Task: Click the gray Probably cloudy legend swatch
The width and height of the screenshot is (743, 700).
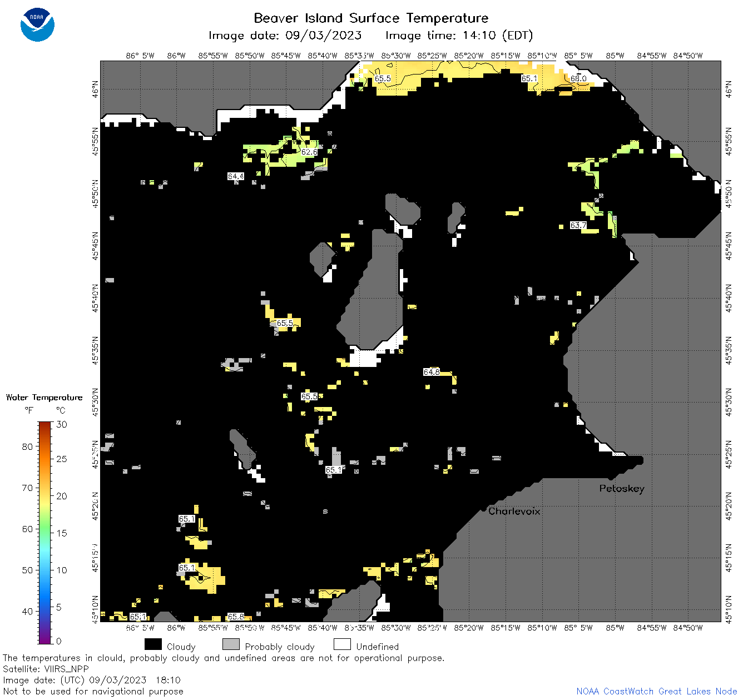Action: tap(231, 644)
